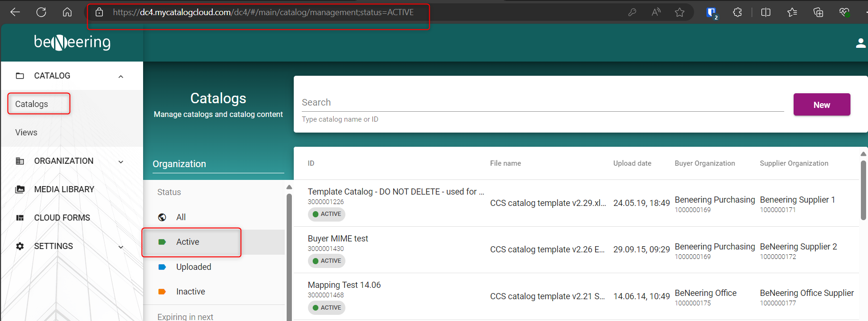Screen dimensions: 868x321
Task: Reload page with browser refresh icon
Action: pyautogui.click(x=41, y=12)
